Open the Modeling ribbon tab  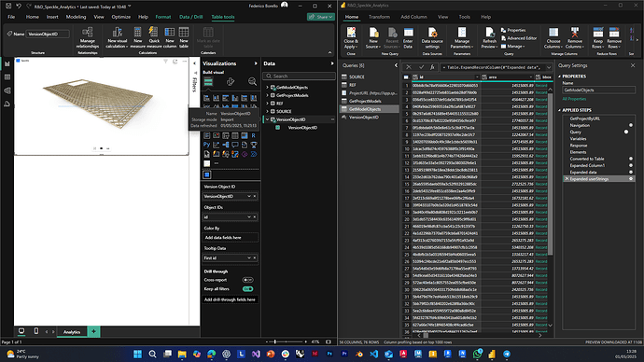click(76, 17)
